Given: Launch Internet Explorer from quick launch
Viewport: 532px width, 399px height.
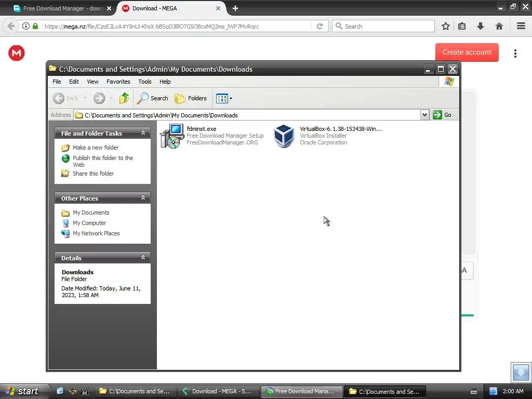Looking at the screenshot, I should 60,391.
